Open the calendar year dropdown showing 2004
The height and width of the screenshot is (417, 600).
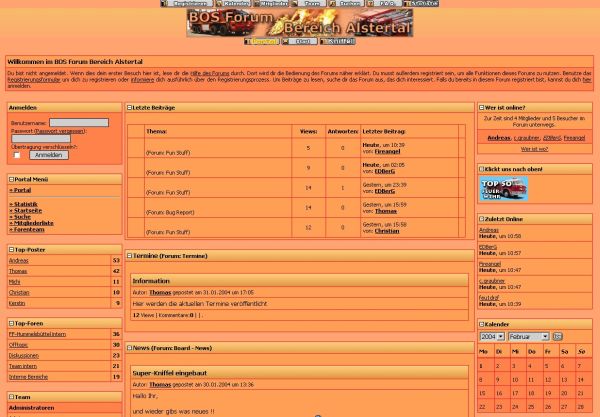pos(492,337)
